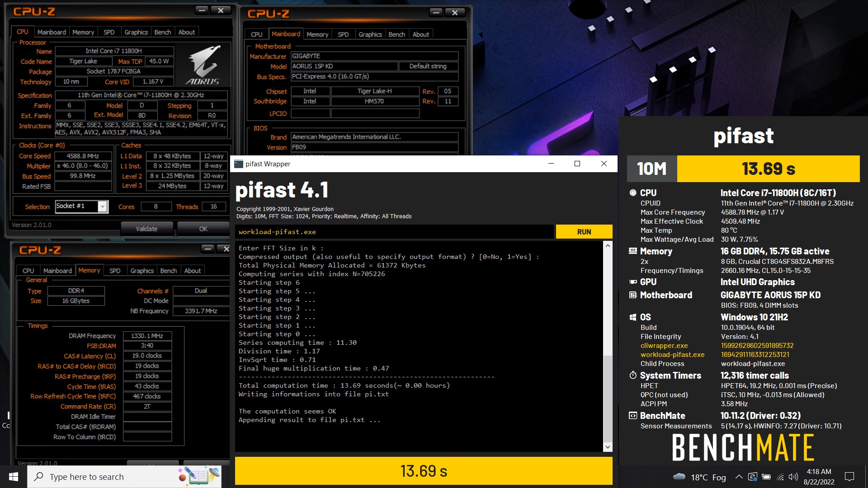The width and height of the screenshot is (868, 488).
Task: Open About tab in Memory CPU-Z window
Action: coord(193,271)
